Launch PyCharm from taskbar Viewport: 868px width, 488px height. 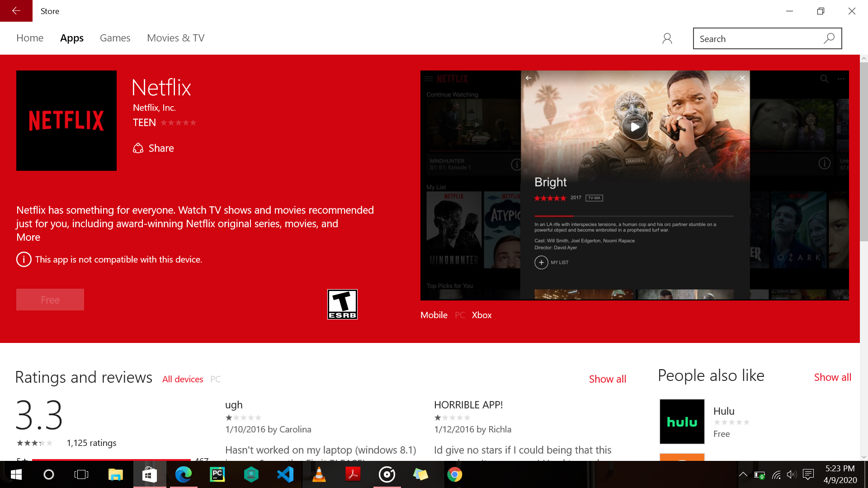(217, 474)
